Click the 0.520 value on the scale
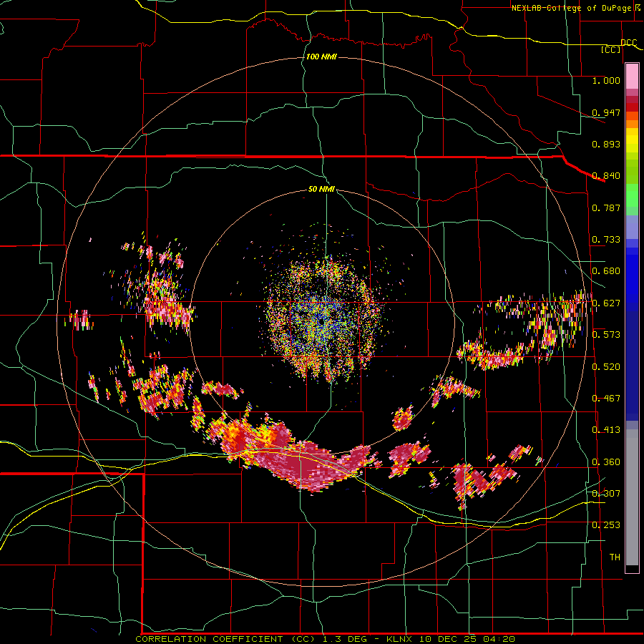This screenshot has height=644, width=644. point(606,366)
